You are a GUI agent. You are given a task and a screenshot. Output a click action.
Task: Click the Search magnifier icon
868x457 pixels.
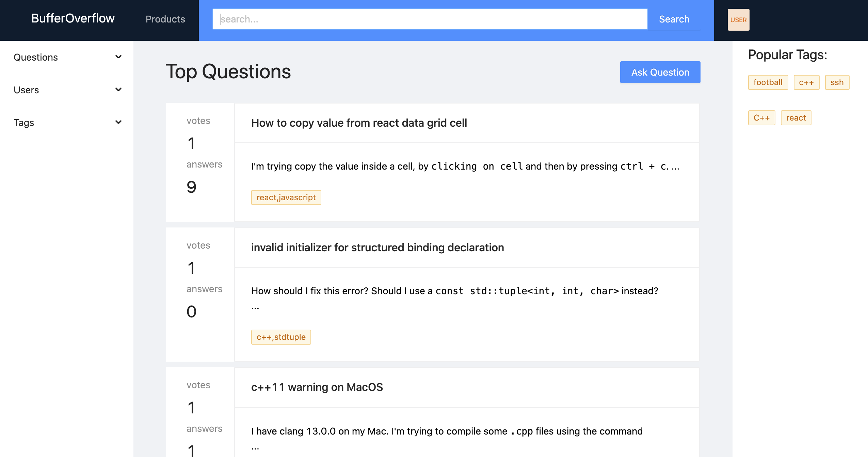click(675, 19)
